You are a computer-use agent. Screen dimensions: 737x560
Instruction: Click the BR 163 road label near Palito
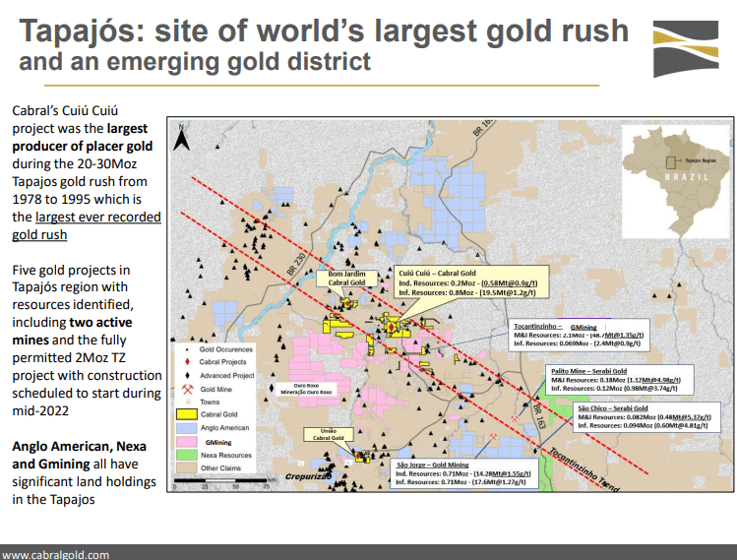[539, 415]
